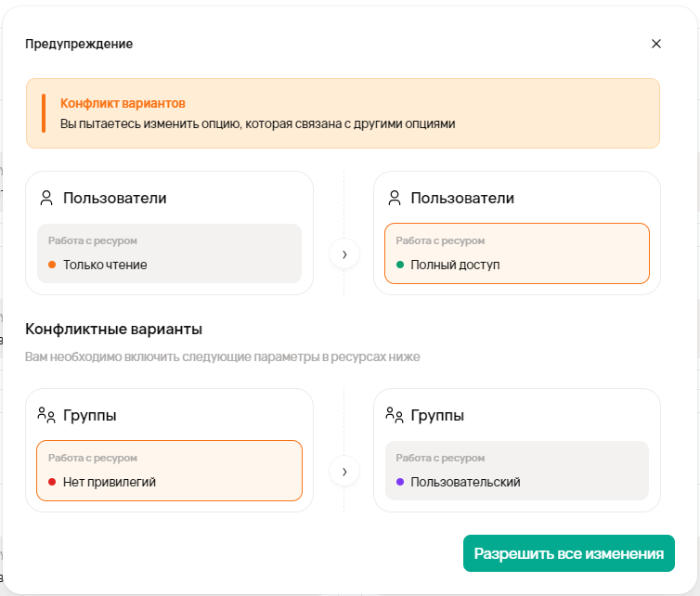
Task: Click the orange dot beside Только чтение
Action: point(52,265)
